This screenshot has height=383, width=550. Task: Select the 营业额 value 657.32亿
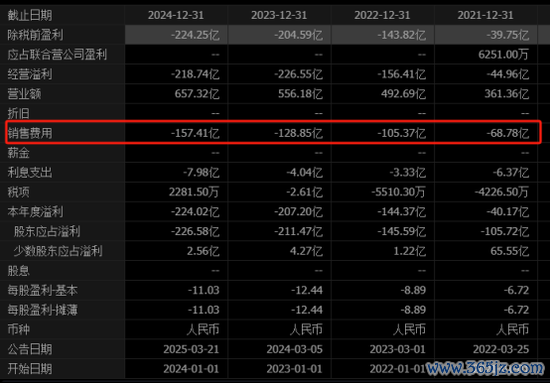[x=197, y=94]
